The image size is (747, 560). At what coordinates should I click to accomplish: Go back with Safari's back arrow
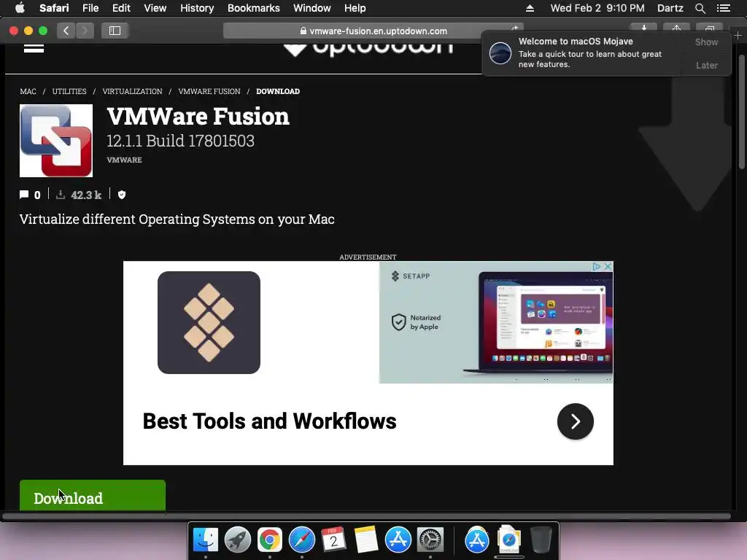(66, 31)
